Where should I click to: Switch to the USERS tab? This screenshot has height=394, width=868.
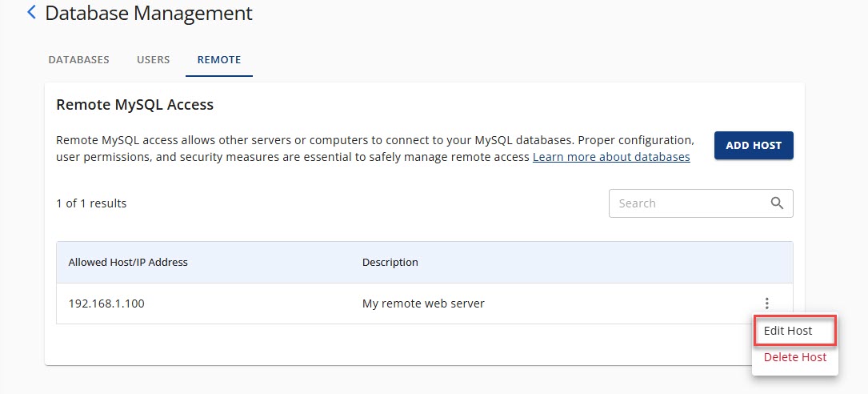coord(154,60)
